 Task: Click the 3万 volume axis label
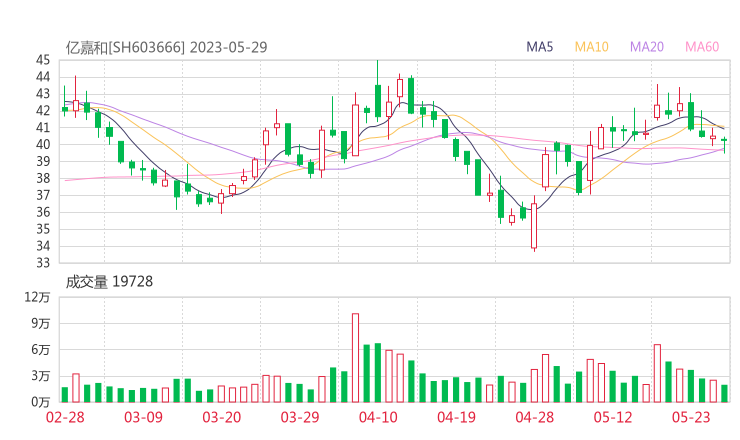click(x=41, y=376)
